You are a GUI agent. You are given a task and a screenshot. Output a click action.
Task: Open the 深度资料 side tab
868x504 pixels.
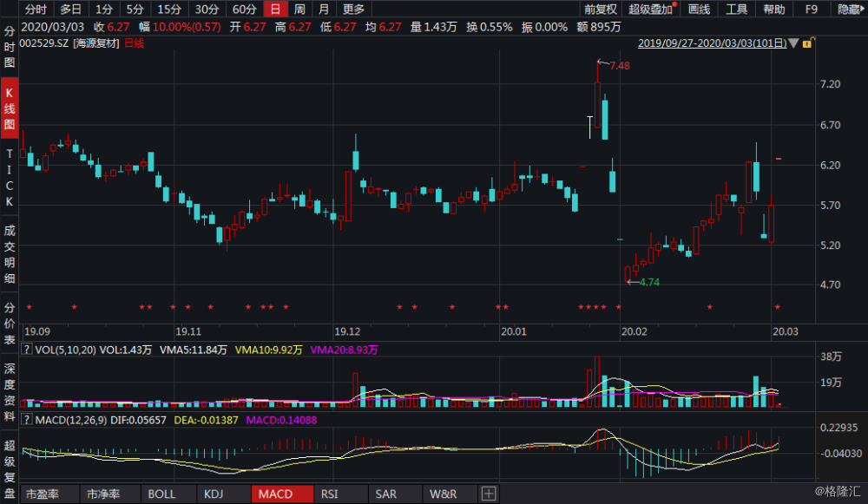[10, 392]
